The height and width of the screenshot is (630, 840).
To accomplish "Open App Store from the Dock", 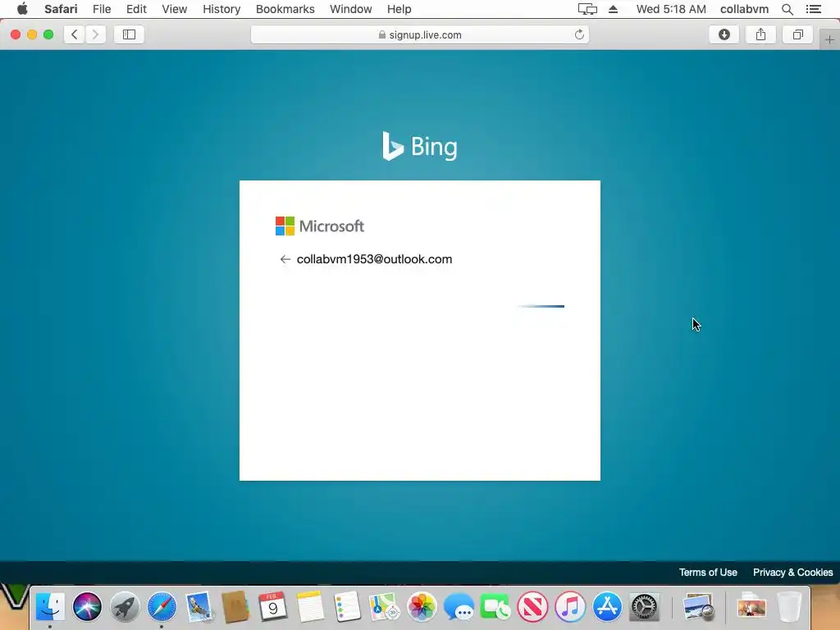I will [x=607, y=607].
